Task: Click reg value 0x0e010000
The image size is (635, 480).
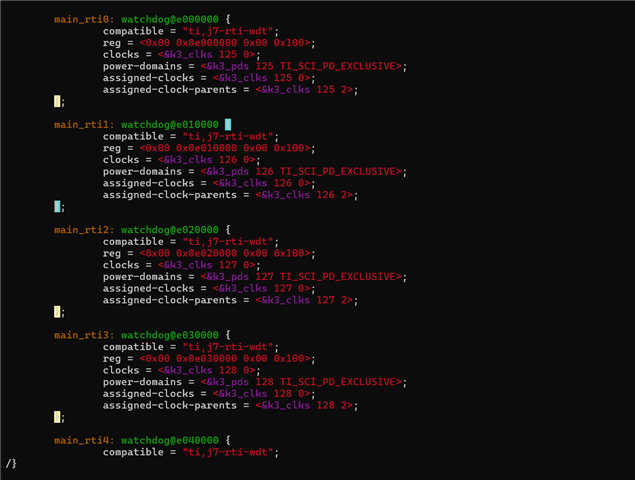Action: 207,148
